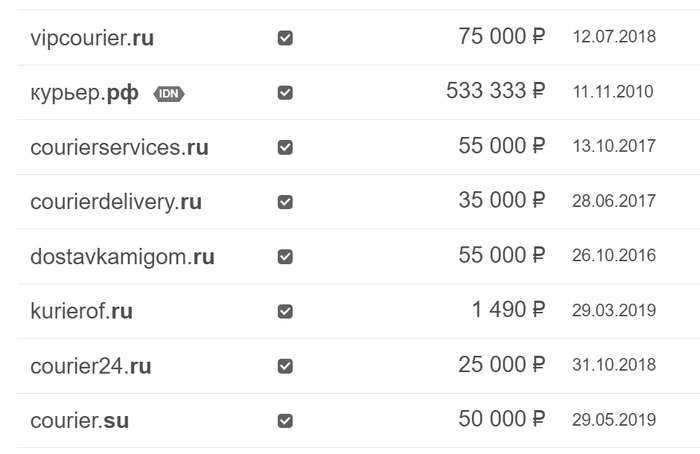Open the vipcourier.ru domain link
700x454 pixels.
(x=92, y=39)
